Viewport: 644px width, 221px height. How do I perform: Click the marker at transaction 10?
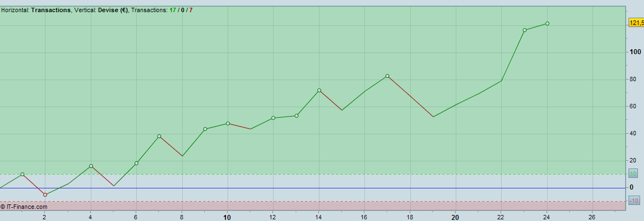tap(228, 123)
